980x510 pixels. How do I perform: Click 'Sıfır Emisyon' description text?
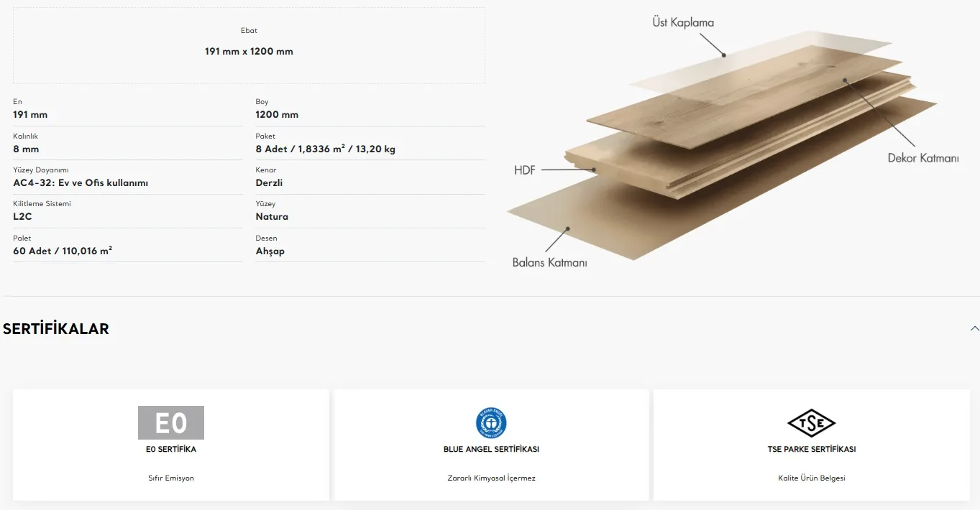click(x=171, y=478)
